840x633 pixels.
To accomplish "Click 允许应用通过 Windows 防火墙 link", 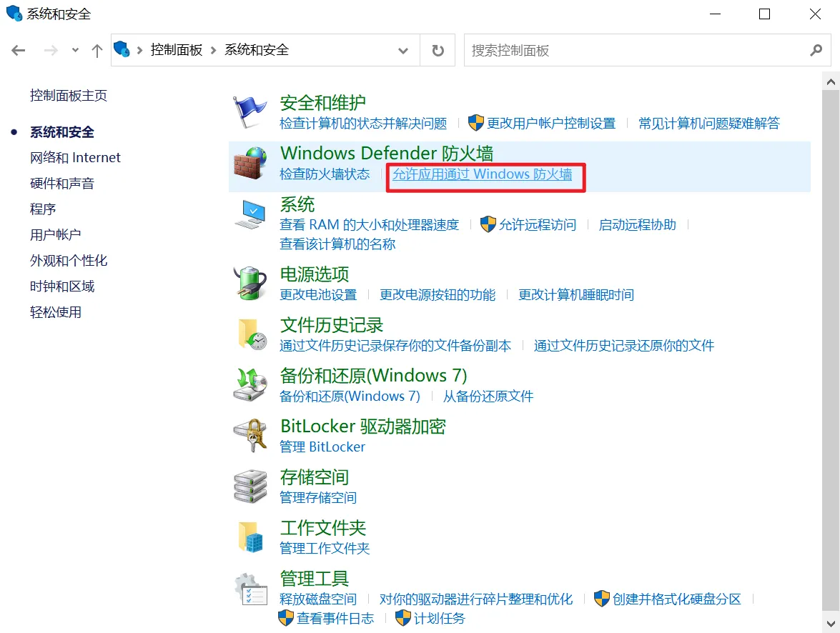I will pos(482,174).
